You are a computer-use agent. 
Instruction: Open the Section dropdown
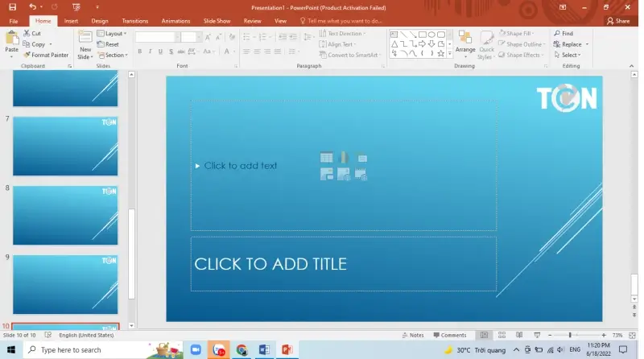[x=113, y=55]
